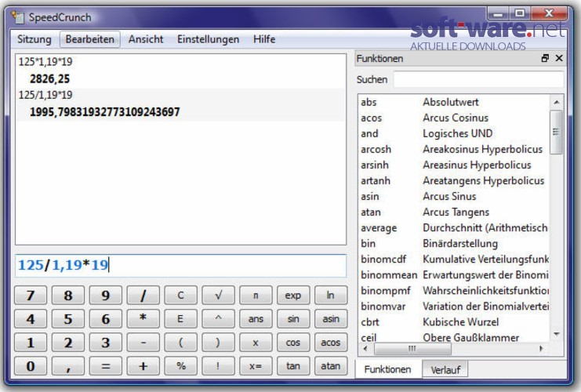Select the arcosh Areakosinus Hyperbolicus row

[x=454, y=149]
